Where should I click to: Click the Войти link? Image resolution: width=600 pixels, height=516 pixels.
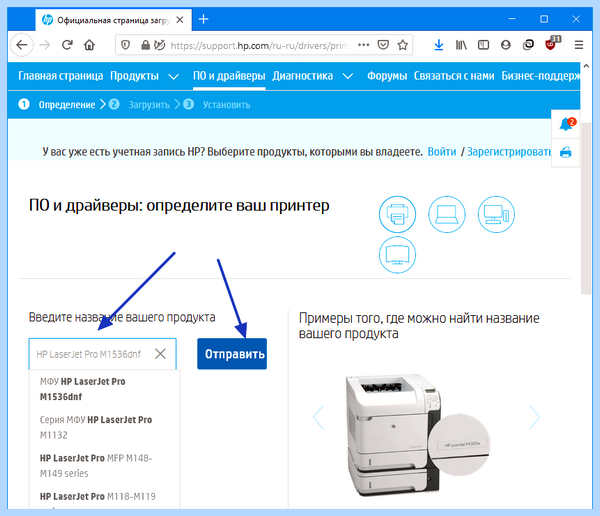442,152
